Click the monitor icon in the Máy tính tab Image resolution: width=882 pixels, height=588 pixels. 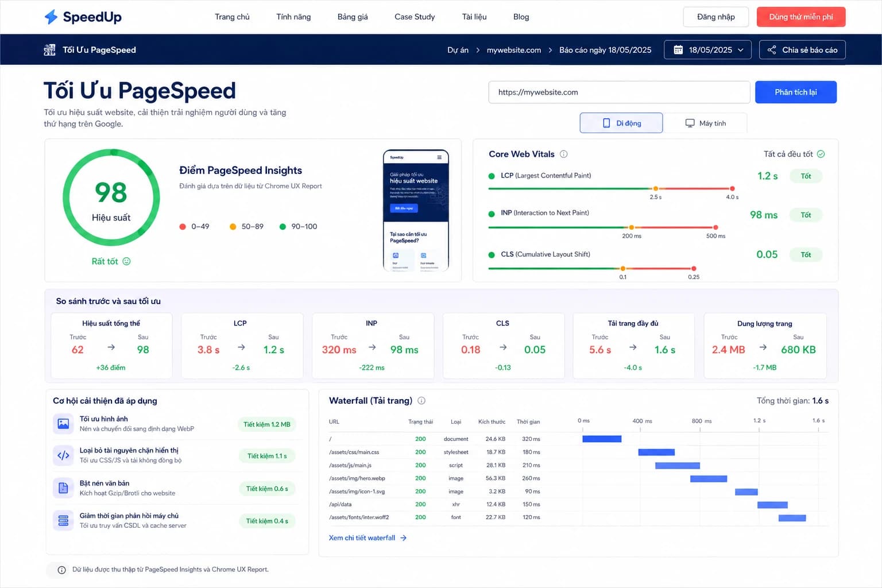pyautogui.click(x=690, y=123)
